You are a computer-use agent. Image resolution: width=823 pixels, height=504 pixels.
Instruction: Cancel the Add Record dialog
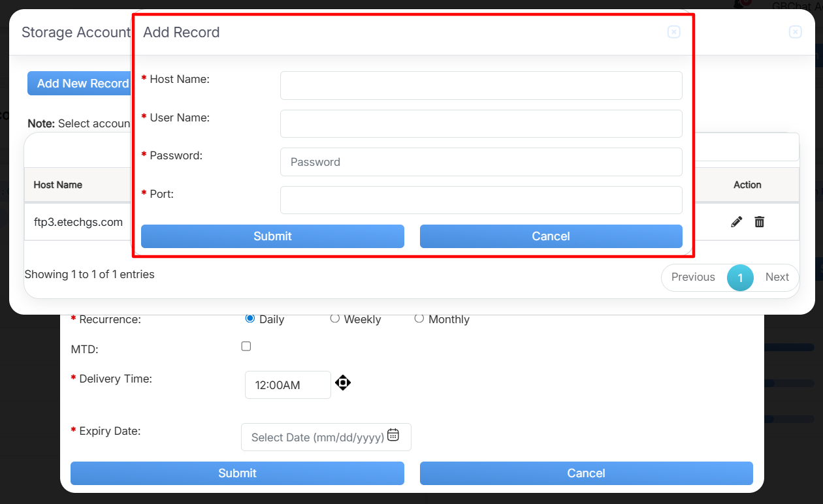pos(551,236)
